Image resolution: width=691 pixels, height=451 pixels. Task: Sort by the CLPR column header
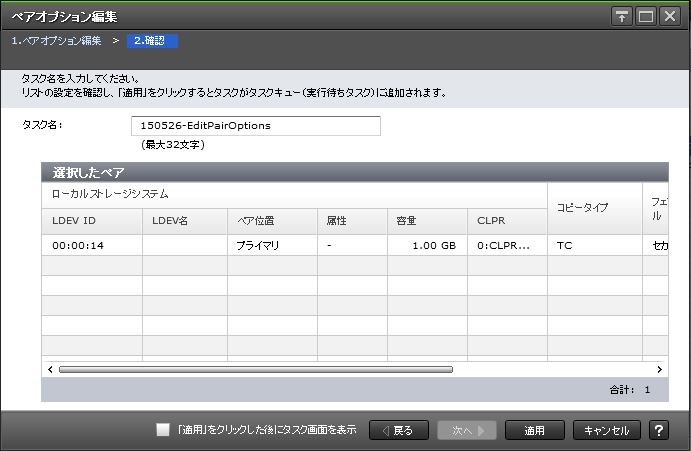tap(507, 221)
